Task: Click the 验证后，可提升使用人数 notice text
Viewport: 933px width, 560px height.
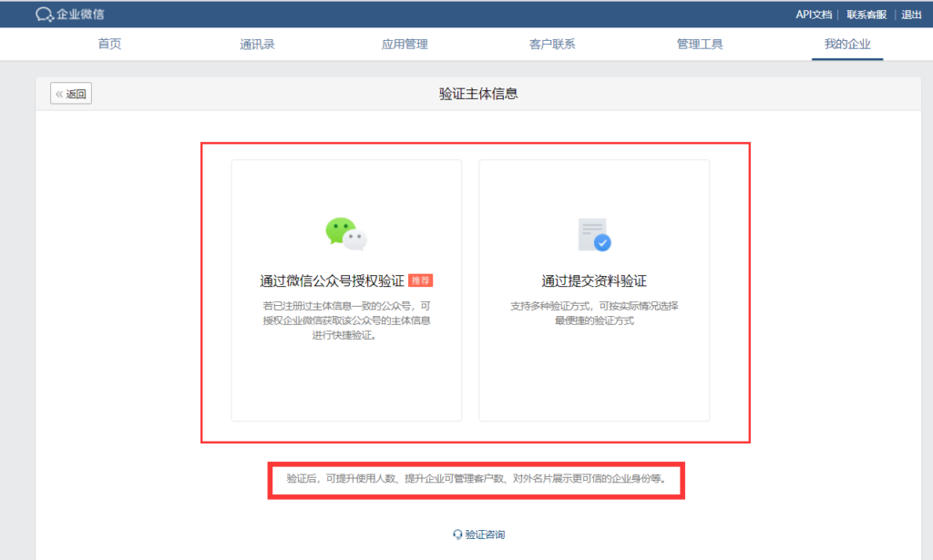Action: [476, 479]
